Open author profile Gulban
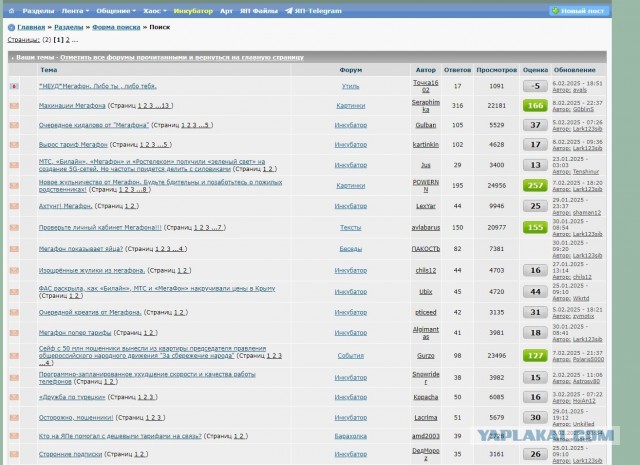The height and width of the screenshot is (465, 640). tap(426, 125)
